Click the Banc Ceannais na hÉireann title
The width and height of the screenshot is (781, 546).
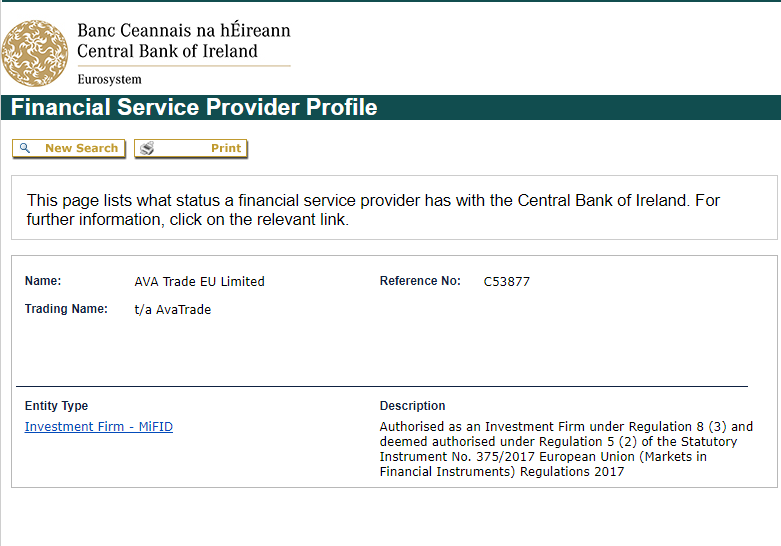click(183, 30)
